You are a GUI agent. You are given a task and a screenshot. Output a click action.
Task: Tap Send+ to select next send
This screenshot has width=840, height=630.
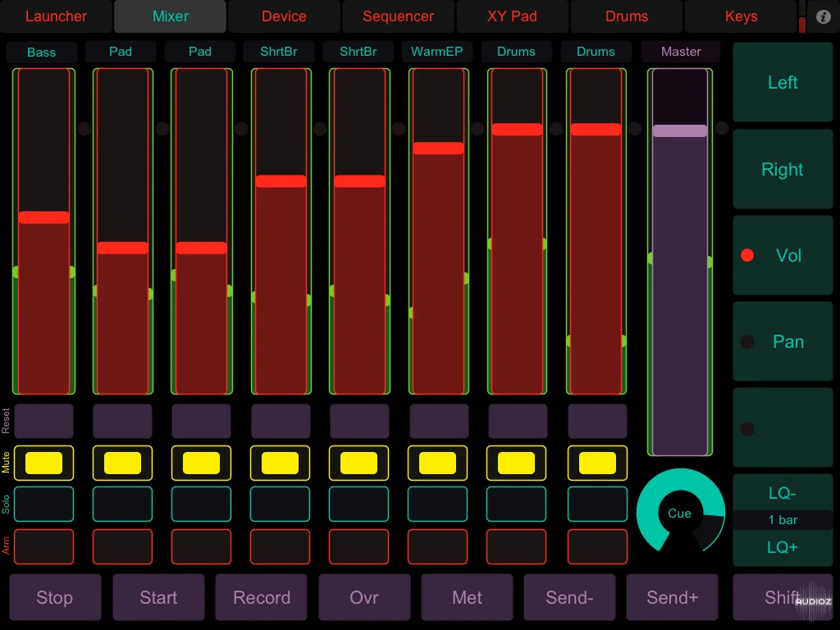tap(673, 597)
